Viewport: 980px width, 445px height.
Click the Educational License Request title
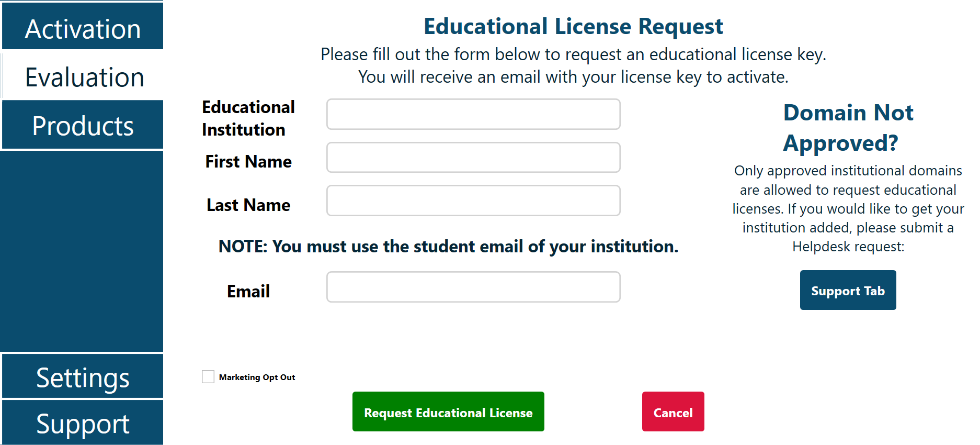coord(573,27)
